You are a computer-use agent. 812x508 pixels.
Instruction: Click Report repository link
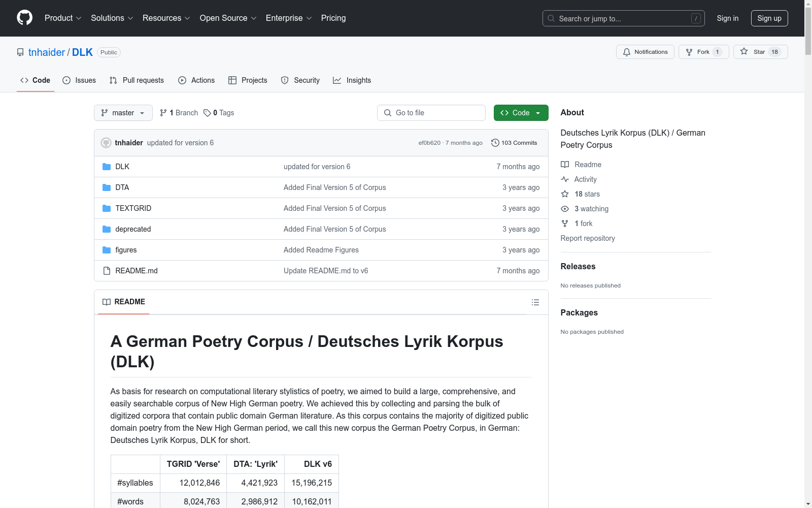pos(588,238)
